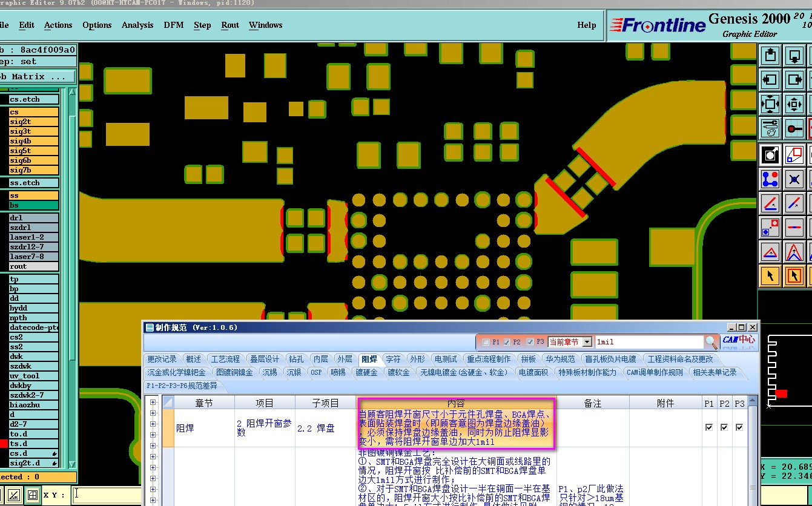
Task: Switch to the 叠层设计 tab
Action: [x=265, y=359]
